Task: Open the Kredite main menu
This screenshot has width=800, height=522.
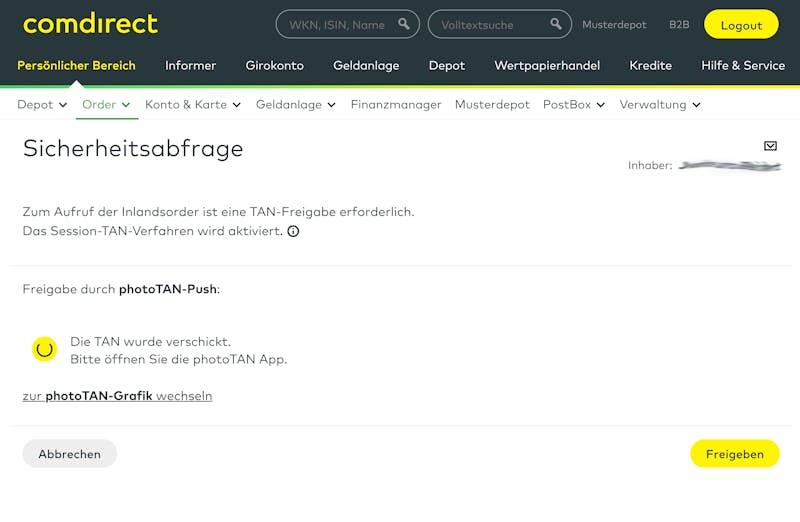Action: tap(651, 65)
